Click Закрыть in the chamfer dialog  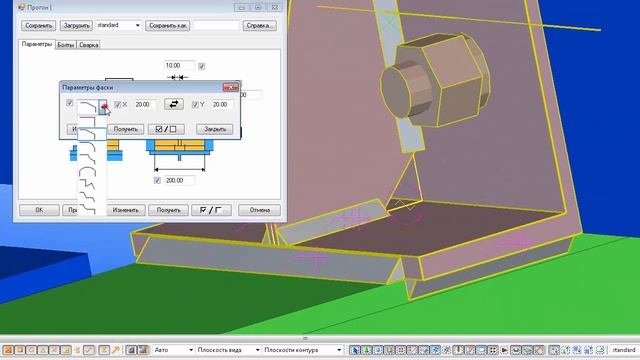pos(215,129)
